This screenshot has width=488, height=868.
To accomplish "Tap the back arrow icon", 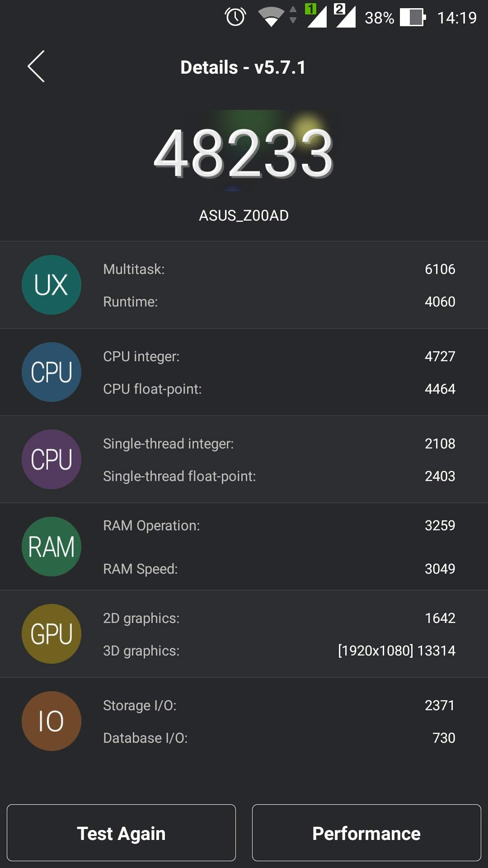I will tap(36, 66).
